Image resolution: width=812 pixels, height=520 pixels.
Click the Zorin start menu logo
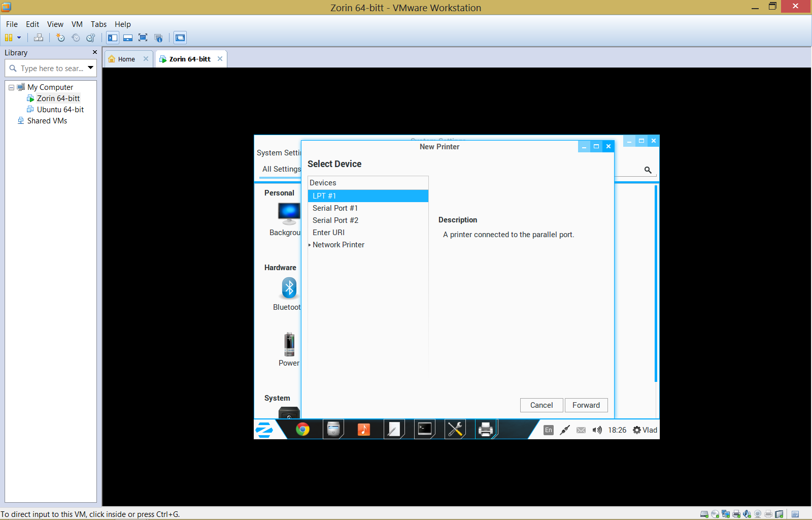(x=264, y=430)
